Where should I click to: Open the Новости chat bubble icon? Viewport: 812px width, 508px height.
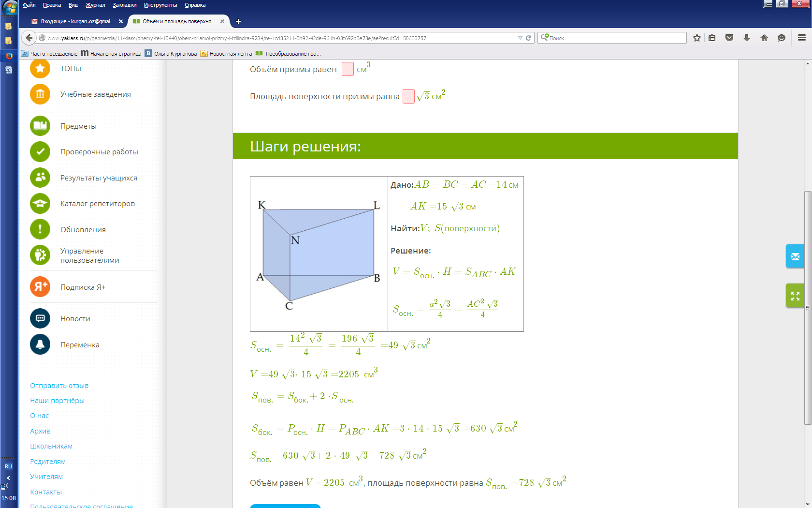pos(40,318)
